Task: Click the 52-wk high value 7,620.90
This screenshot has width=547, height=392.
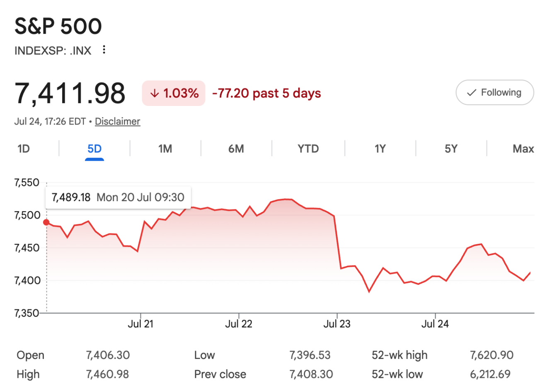Action: [492, 355]
